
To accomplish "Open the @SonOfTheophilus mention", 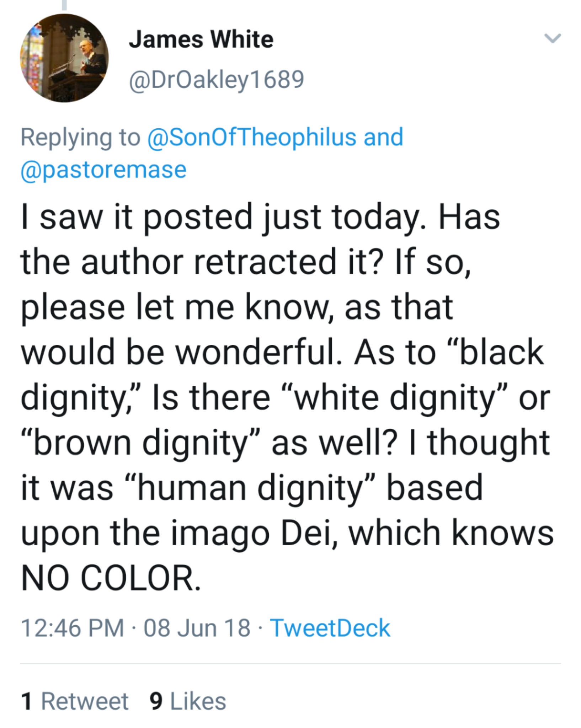I will point(251,137).
